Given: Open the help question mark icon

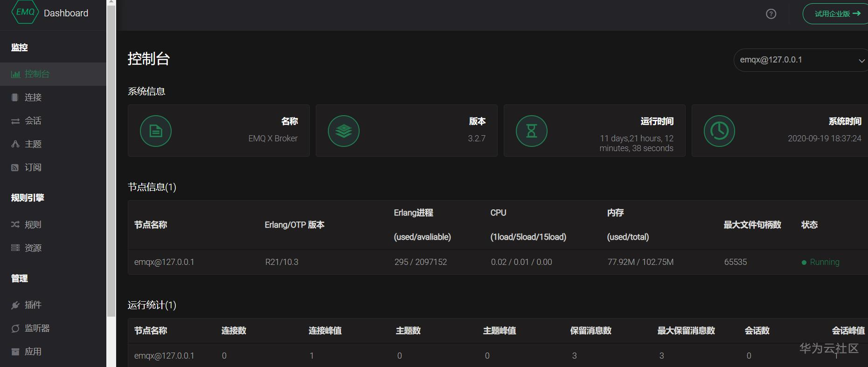Looking at the screenshot, I should pos(771,14).
